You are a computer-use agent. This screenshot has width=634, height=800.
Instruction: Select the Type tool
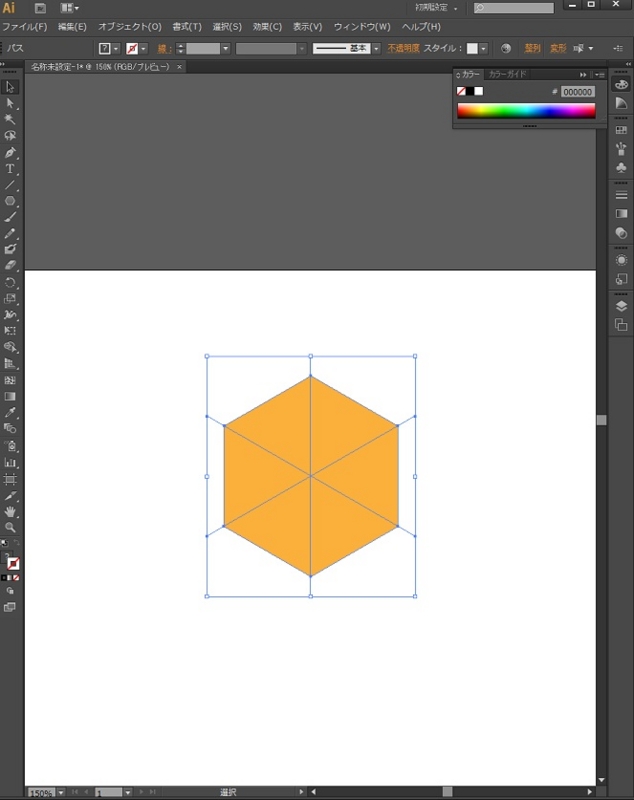tap(10, 169)
